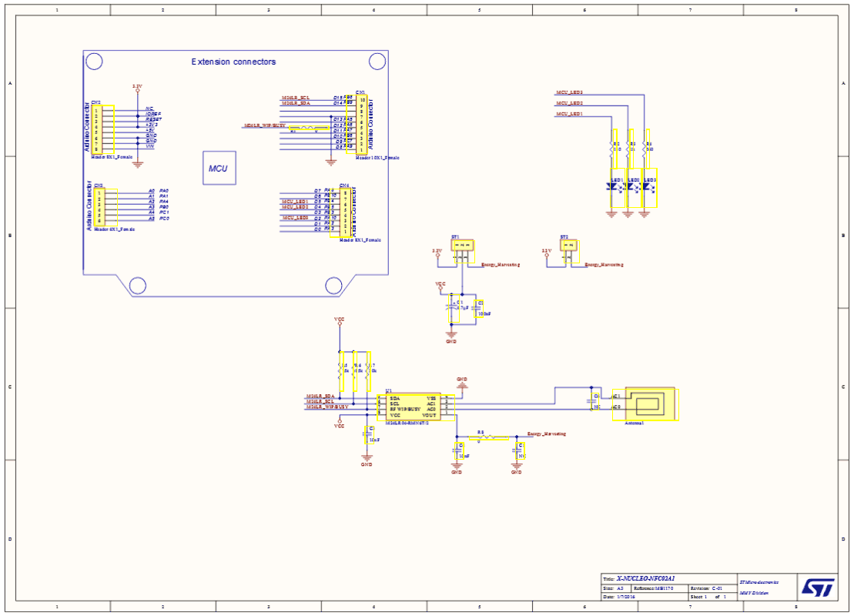Select the 100nF capacitor symbol
Image resolution: width=854 pixels, height=616 pixels.
(479, 309)
